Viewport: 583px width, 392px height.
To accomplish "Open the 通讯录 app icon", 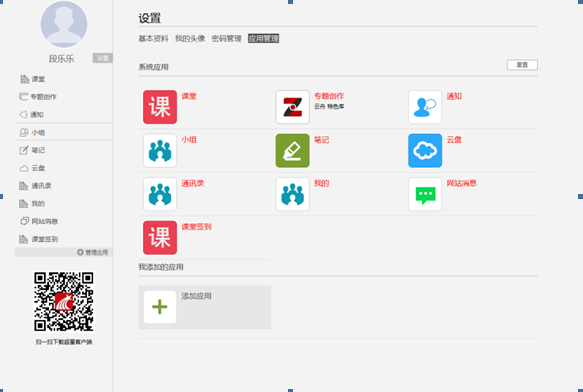I will 160,194.
